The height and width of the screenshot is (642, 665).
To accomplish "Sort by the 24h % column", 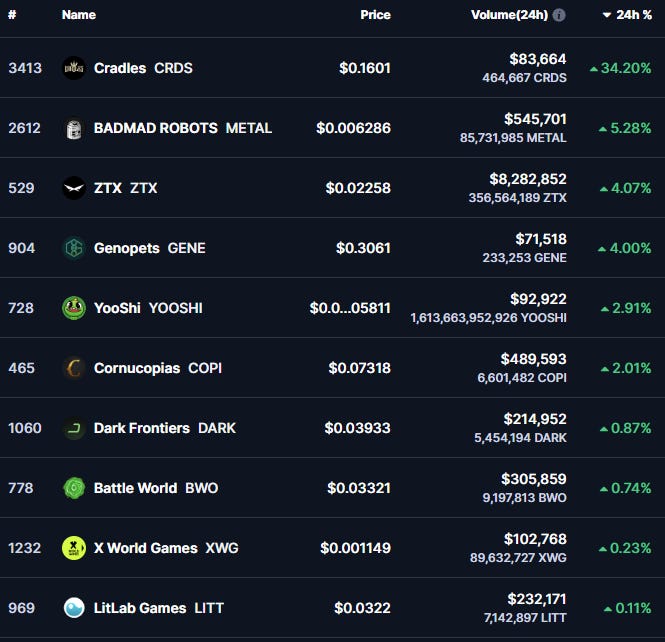I will pos(627,15).
